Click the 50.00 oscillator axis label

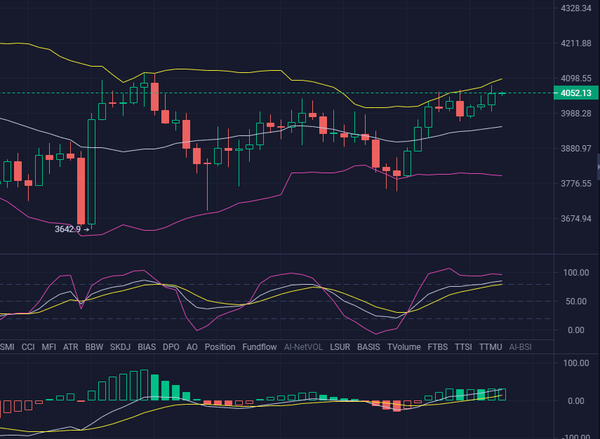click(x=576, y=302)
